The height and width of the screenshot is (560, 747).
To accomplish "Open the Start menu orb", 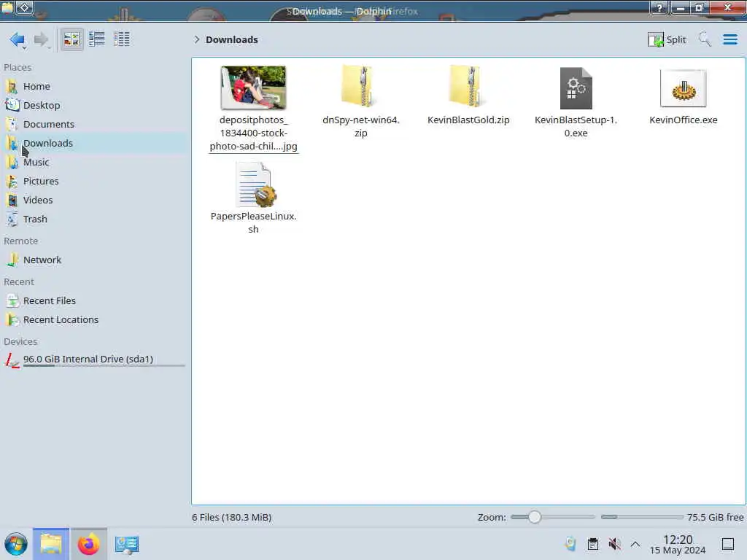I will point(16,544).
